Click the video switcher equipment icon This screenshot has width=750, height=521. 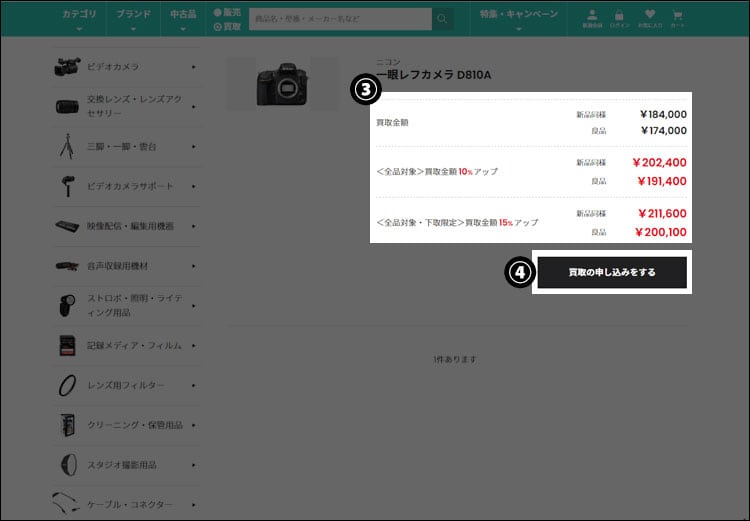[x=67, y=226]
